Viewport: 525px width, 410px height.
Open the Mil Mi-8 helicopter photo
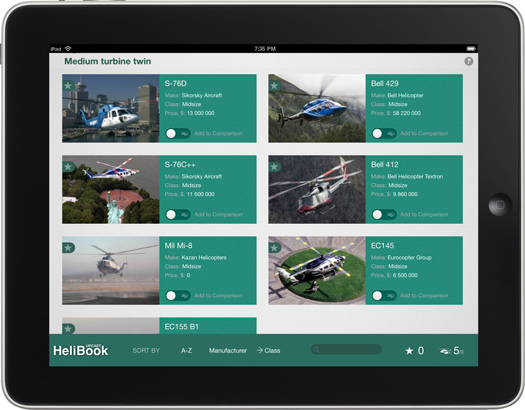110,270
